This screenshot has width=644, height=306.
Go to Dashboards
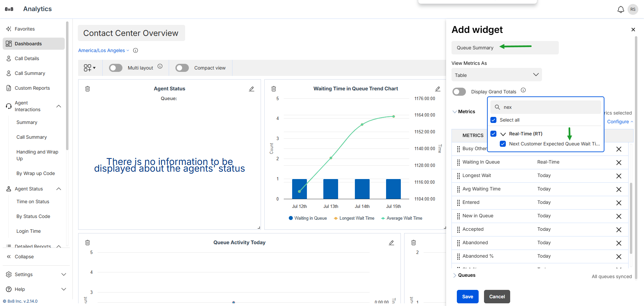click(34, 44)
